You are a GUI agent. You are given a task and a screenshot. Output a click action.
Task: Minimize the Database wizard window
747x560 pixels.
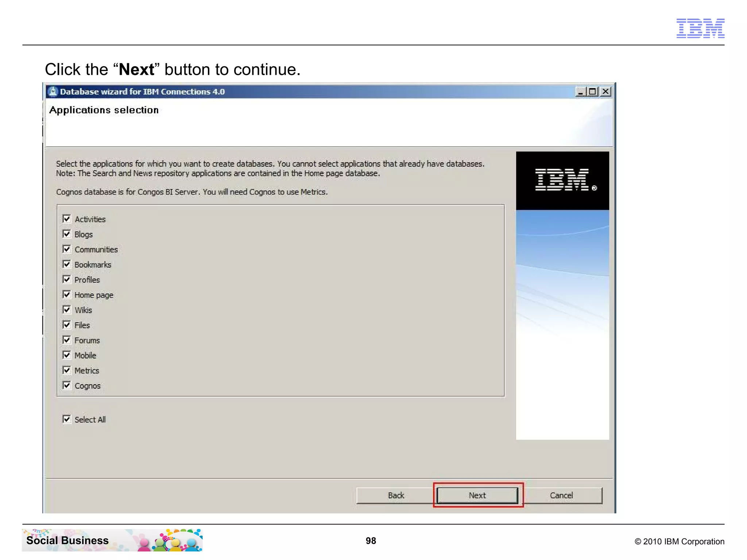coord(580,92)
